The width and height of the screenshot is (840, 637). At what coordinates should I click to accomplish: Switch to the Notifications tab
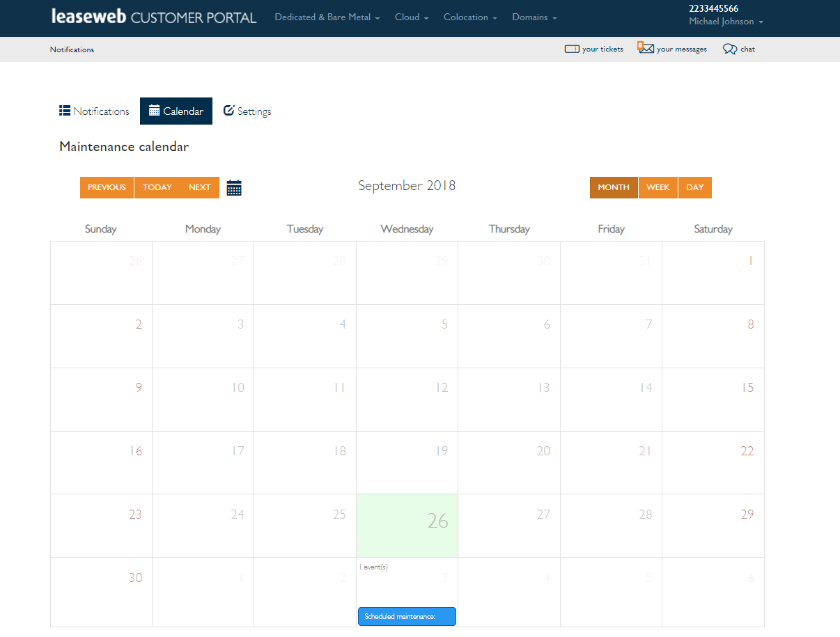coord(94,111)
